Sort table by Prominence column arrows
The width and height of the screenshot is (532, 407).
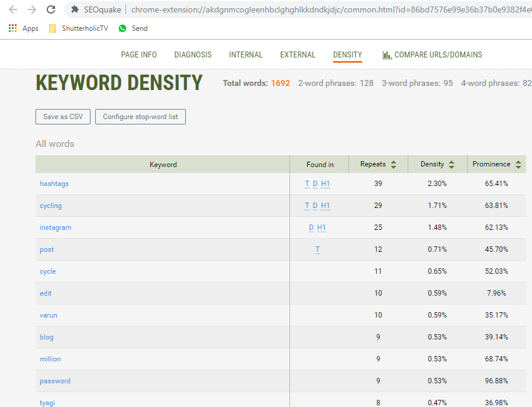pyautogui.click(x=518, y=165)
